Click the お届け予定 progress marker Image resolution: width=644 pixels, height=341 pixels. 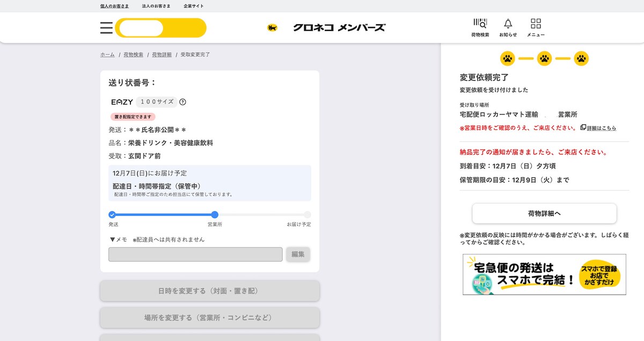tap(308, 214)
